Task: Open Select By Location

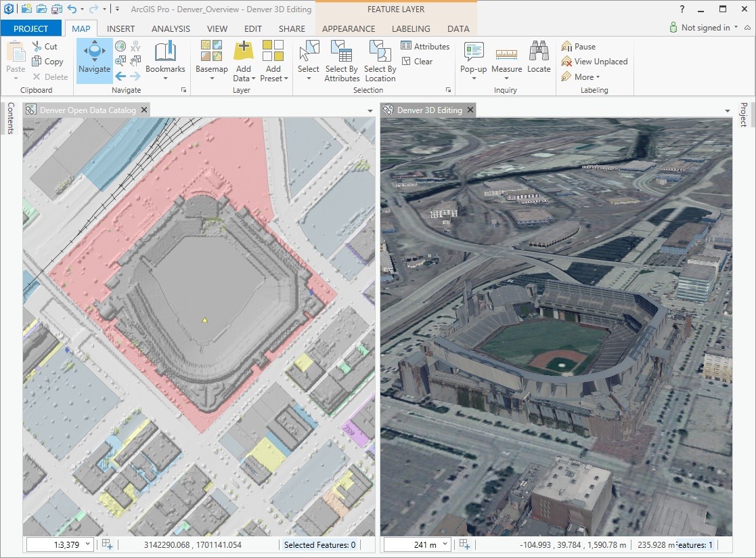Action: point(380,61)
